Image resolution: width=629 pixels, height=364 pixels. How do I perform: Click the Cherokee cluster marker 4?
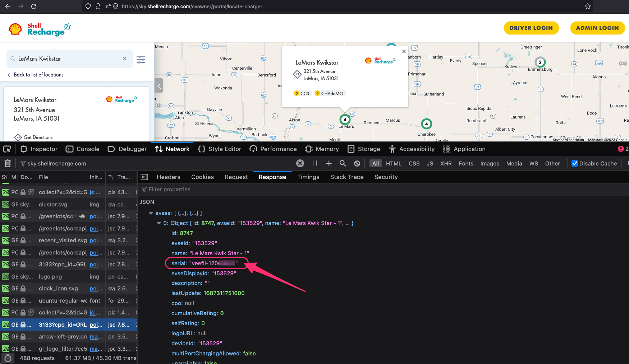(x=427, y=124)
